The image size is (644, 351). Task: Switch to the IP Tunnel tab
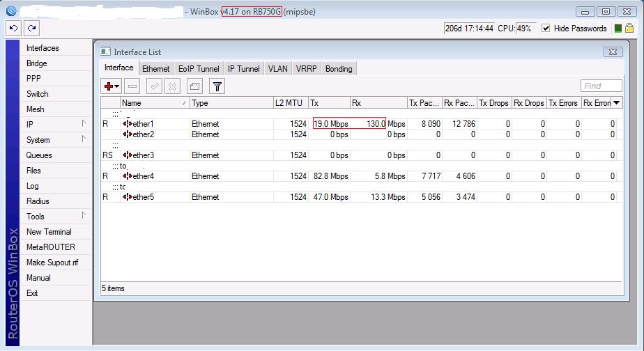coord(243,69)
